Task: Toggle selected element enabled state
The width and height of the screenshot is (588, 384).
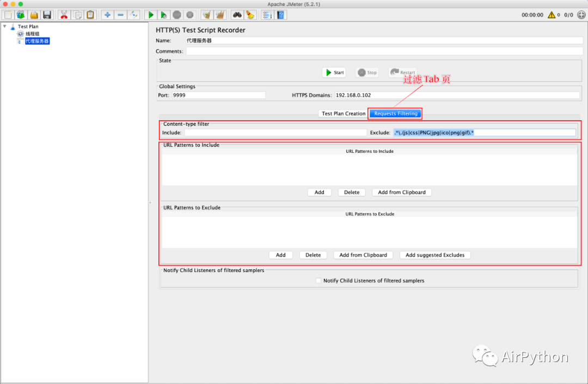Action: click(133, 15)
